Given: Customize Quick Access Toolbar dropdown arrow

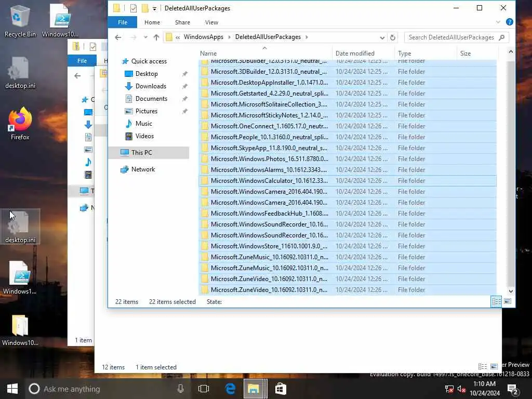Looking at the screenshot, I should (x=154, y=8).
